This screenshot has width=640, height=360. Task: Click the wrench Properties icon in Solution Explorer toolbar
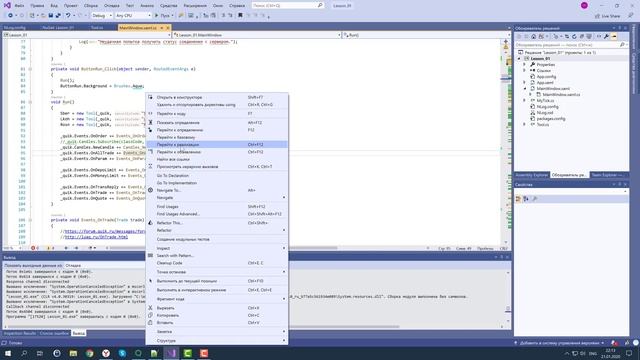coord(607,37)
